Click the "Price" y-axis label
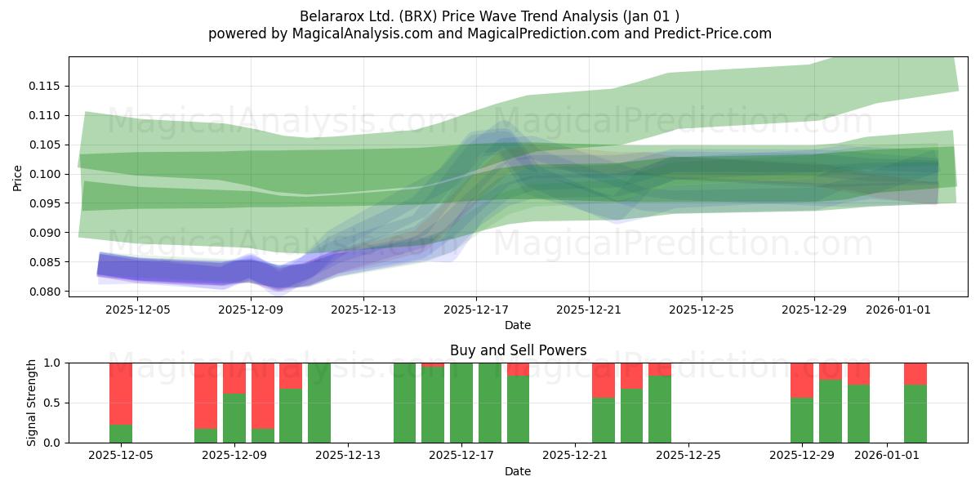980x490 pixels. pyautogui.click(x=17, y=176)
